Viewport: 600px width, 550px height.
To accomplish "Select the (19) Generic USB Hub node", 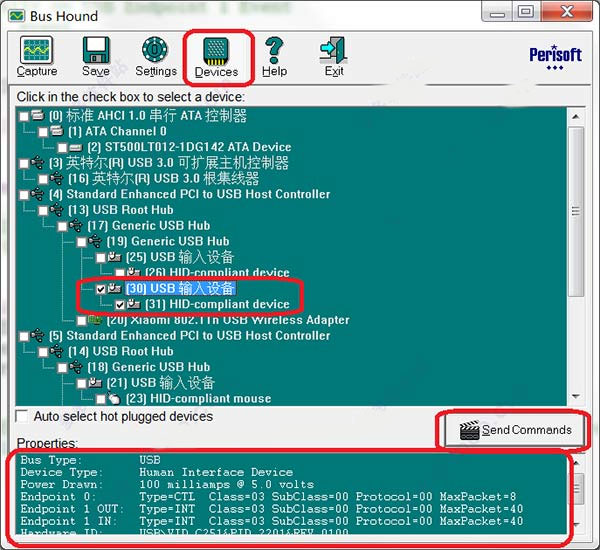I will coord(180,241).
